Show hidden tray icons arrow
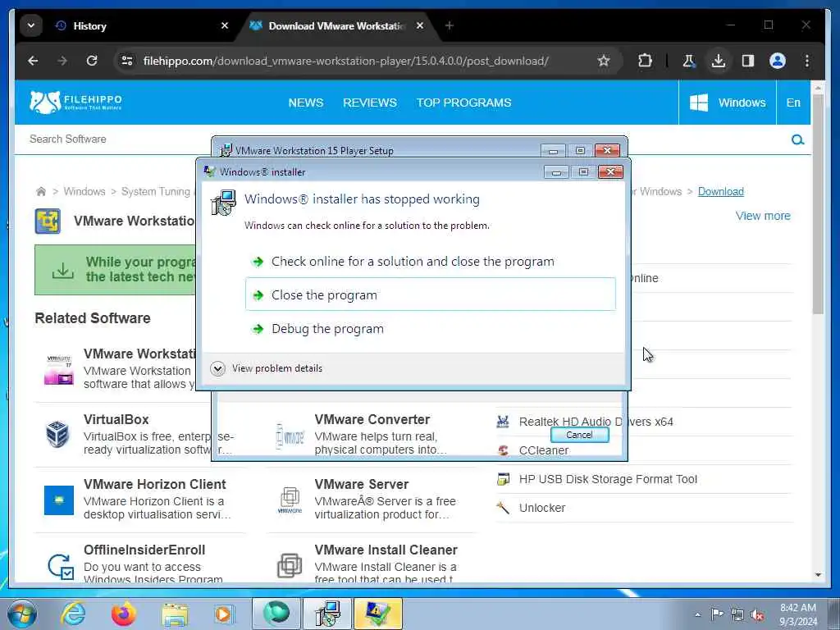Viewport: 840px width, 630px height. tap(697, 614)
